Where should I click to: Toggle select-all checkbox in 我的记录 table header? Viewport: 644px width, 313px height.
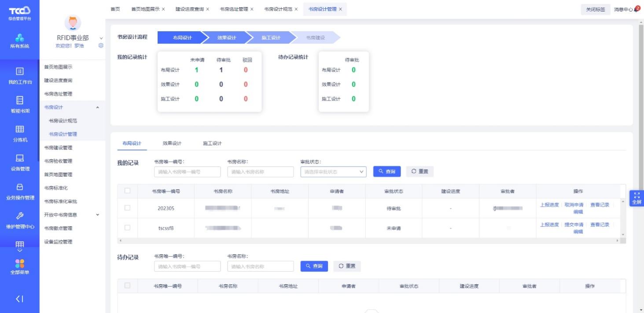pos(128,191)
